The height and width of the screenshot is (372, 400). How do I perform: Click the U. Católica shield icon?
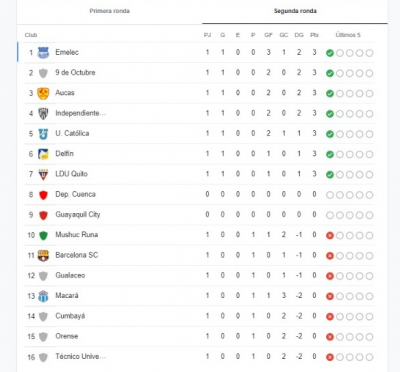click(x=43, y=134)
